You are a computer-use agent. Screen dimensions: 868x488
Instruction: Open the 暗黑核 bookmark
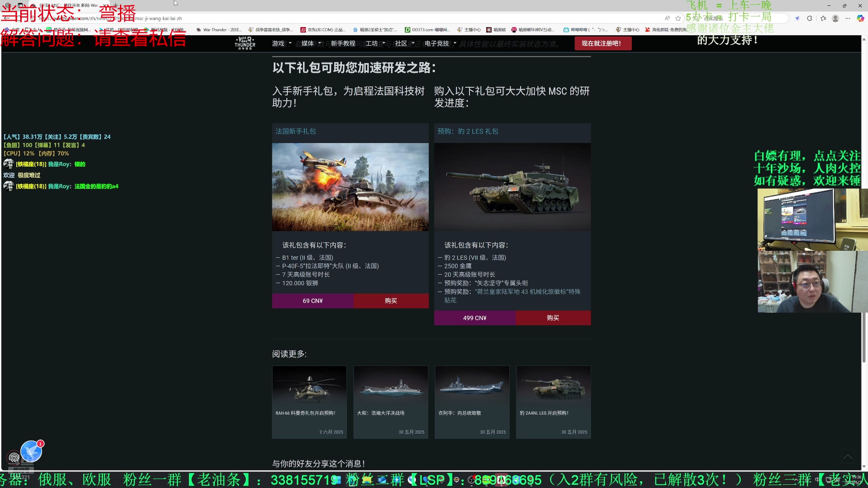tap(496, 30)
